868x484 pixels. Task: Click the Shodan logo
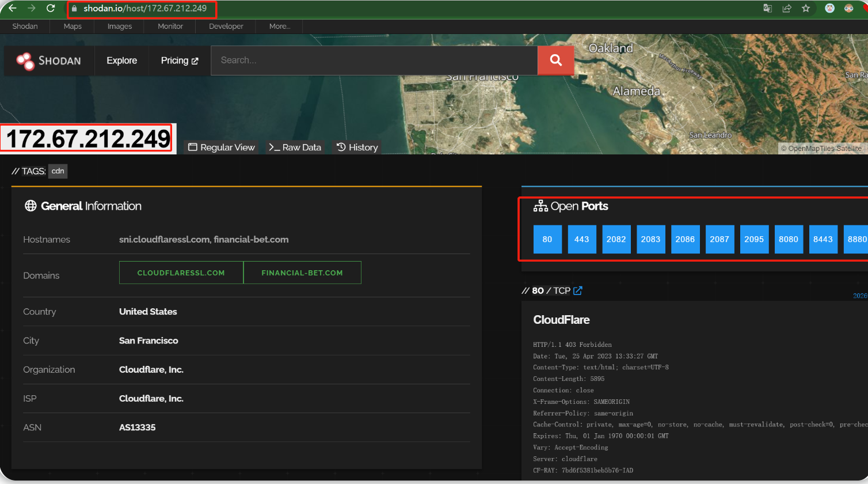coord(48,60)
